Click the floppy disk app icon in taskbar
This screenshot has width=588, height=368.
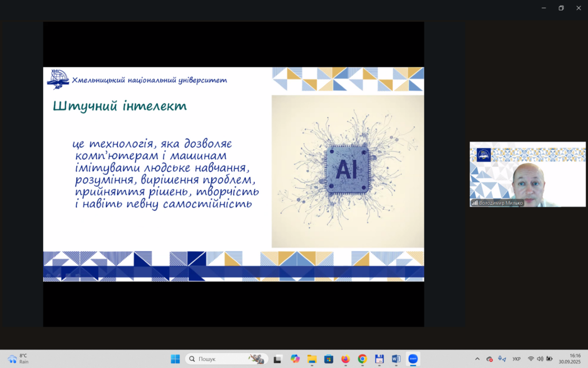coord(379,359)
